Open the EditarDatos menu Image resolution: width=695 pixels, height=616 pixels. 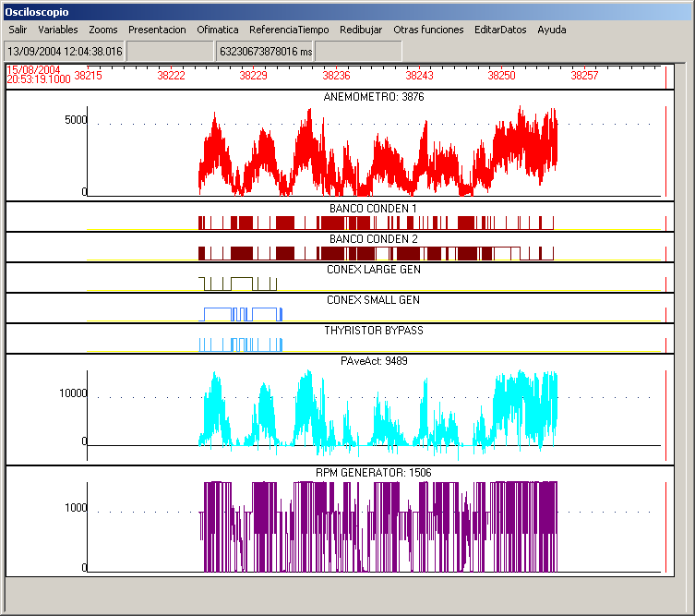pos(500,30)
